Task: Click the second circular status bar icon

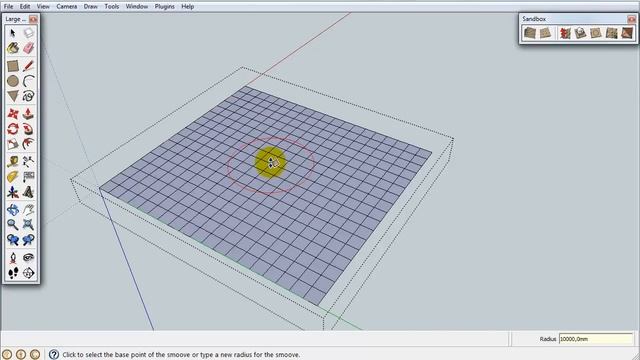Action: click(21, 354)
